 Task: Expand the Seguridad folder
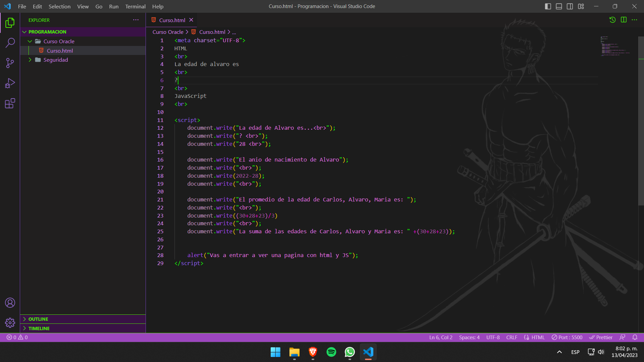coord(83,60)
